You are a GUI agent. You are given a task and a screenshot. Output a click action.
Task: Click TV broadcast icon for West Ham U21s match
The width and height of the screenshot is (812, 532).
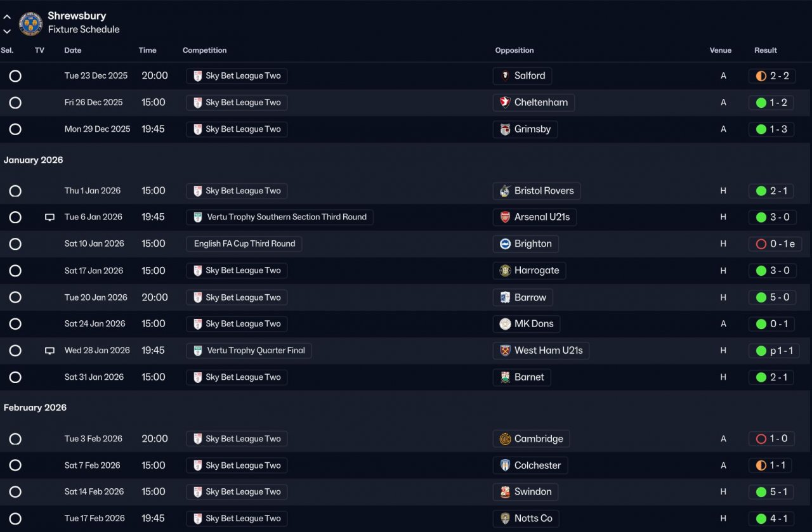pos(49,351)
